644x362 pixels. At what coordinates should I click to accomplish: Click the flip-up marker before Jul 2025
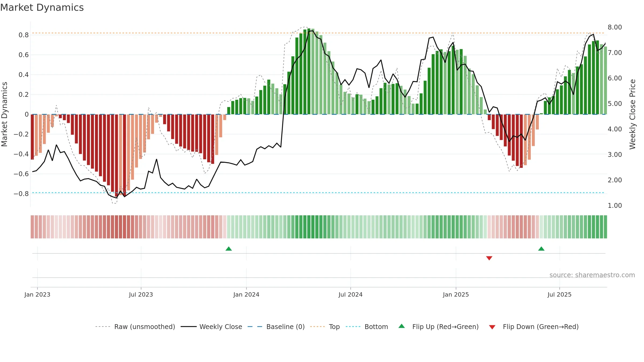541,249
